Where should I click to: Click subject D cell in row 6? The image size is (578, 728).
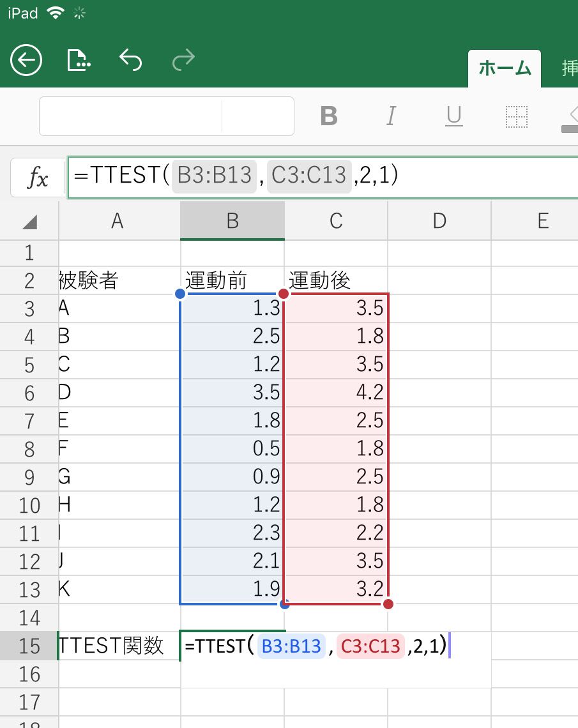pyautogui.click(x=120, y=393)
